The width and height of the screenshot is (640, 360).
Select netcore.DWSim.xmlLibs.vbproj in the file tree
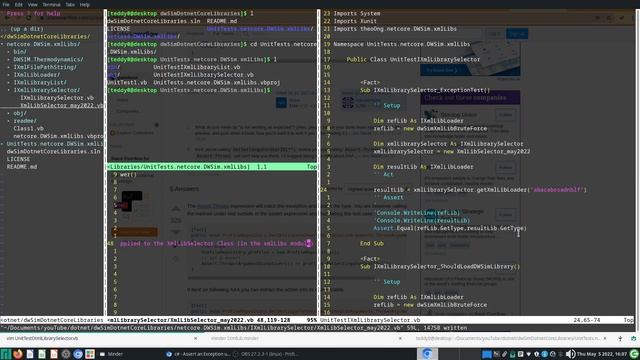point(58,136)
